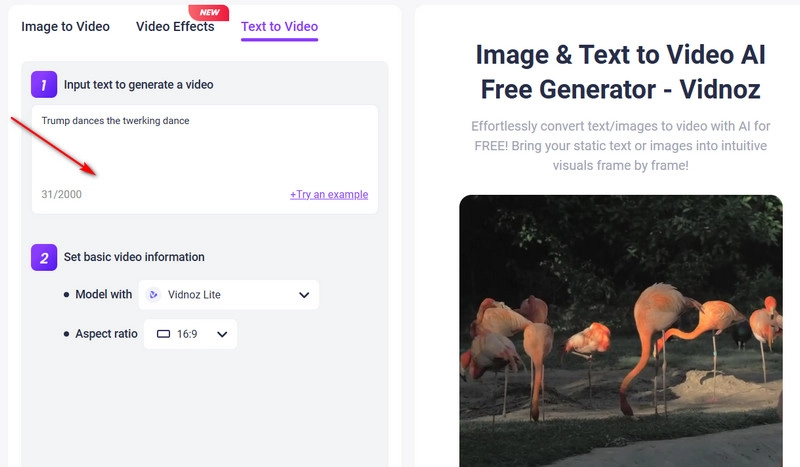Image resolution: width=800 pixels, height=467 pixels.
Task: Click the Vidnoz Lite model logo icon
Action: [153, 294]
